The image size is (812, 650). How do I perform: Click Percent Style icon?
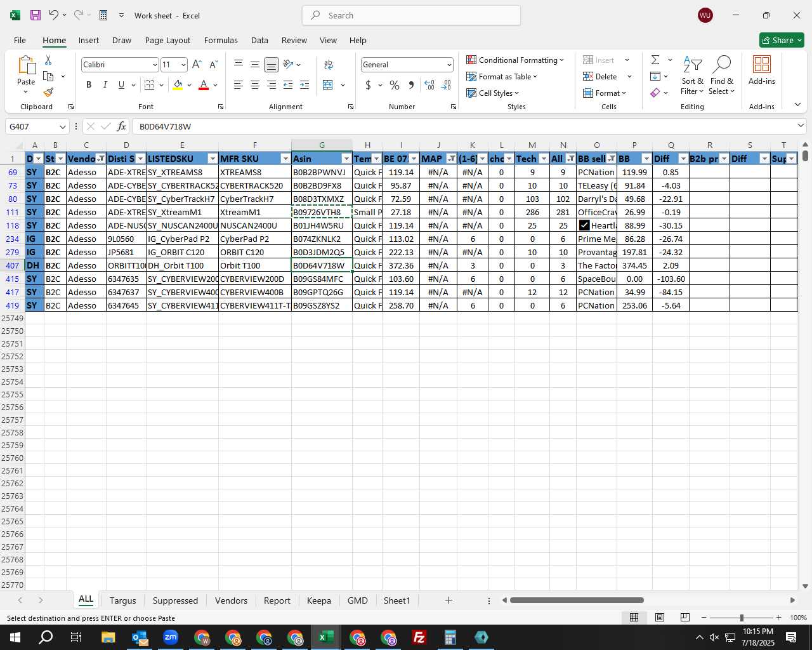tap(395, 84)
